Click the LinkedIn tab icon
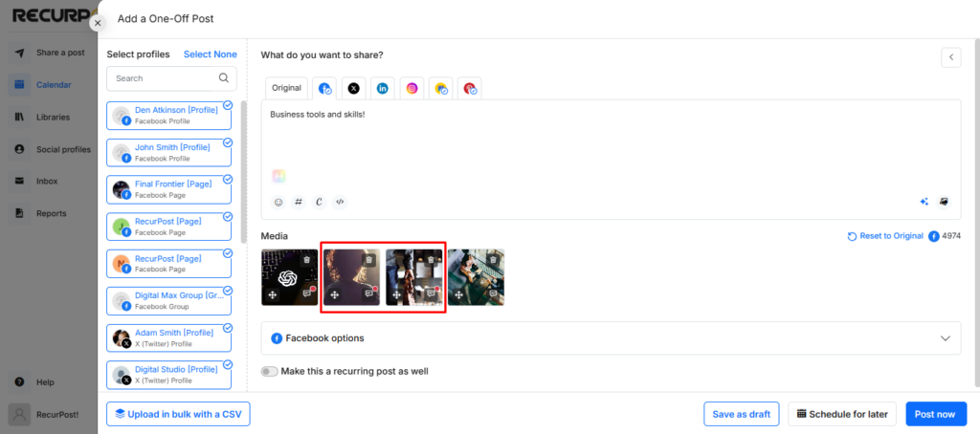The height and width of the screenshot is (434, 980). click(x=383, y=89)
